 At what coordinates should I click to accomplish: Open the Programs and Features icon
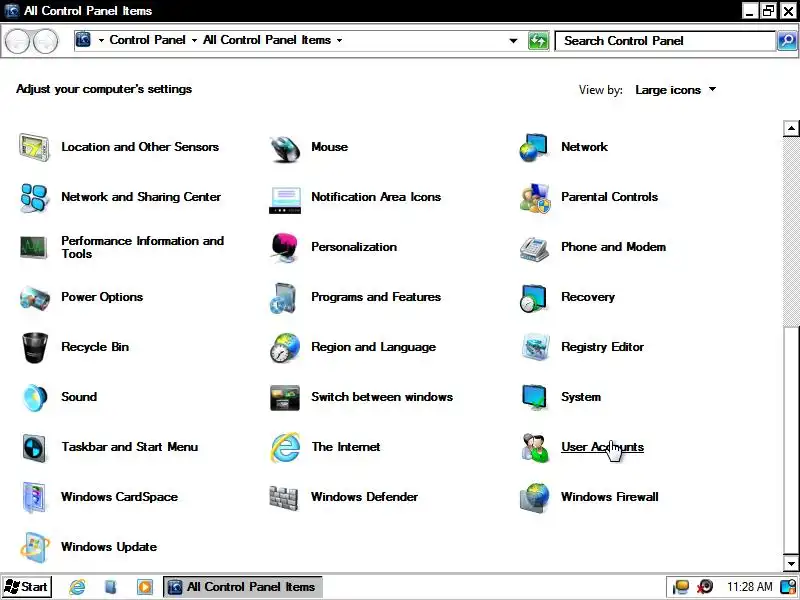(x=283, y=297)
